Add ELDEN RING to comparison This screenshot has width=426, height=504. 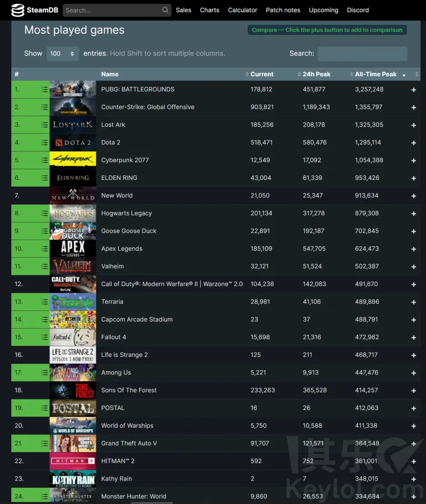pyautogui.click(x=413, y=178)
